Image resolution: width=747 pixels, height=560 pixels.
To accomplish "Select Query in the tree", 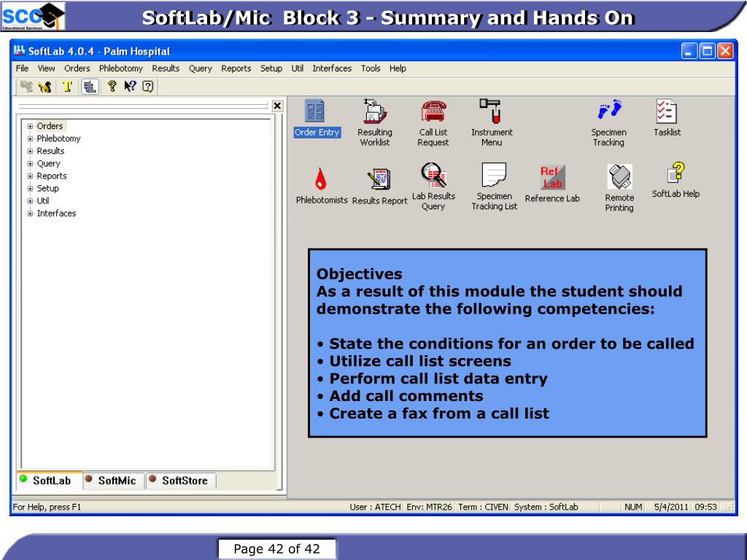I will point(49,163).
